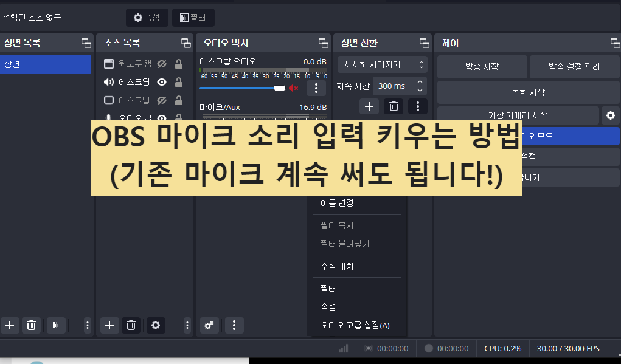Click the connection signal bars status icon
Viewport: 621px width, 364px height.
tap(344, 349)
